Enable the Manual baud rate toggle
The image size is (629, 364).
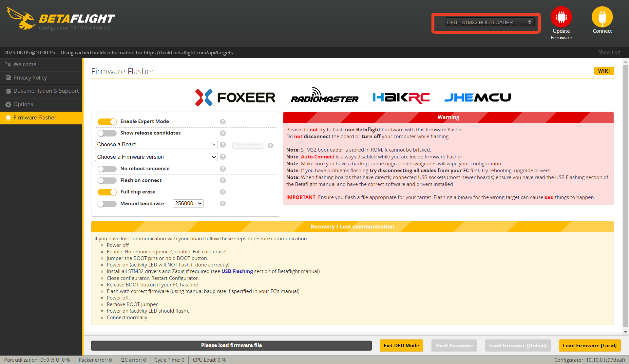tap(107, 204)
